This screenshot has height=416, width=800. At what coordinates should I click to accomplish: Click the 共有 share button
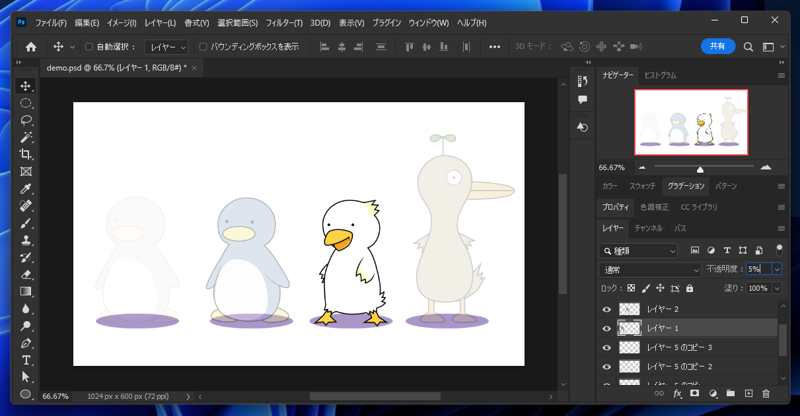coord(717,46)
